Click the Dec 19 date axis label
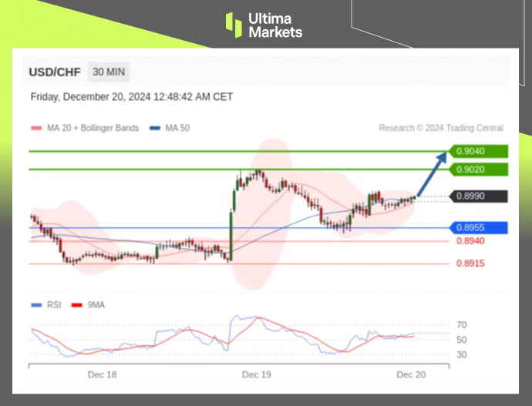532x406 pixels. pos(256,374)
